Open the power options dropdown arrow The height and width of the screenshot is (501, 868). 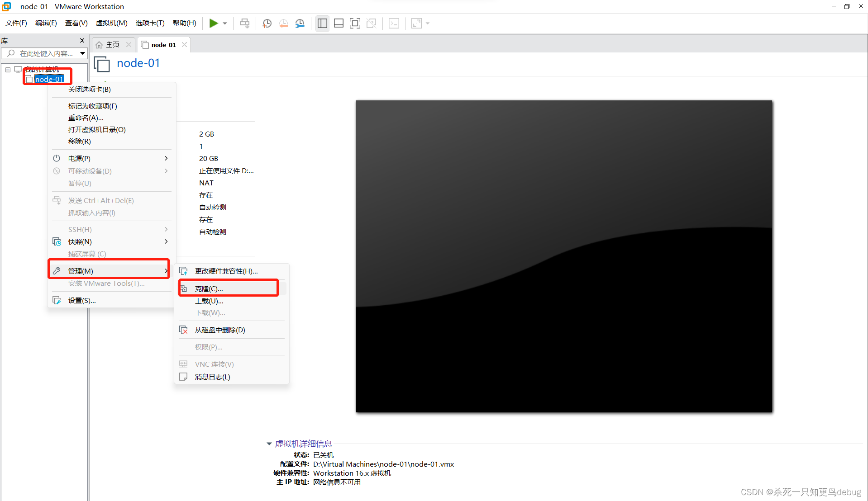pyautogui.click(x=225, y=24)
